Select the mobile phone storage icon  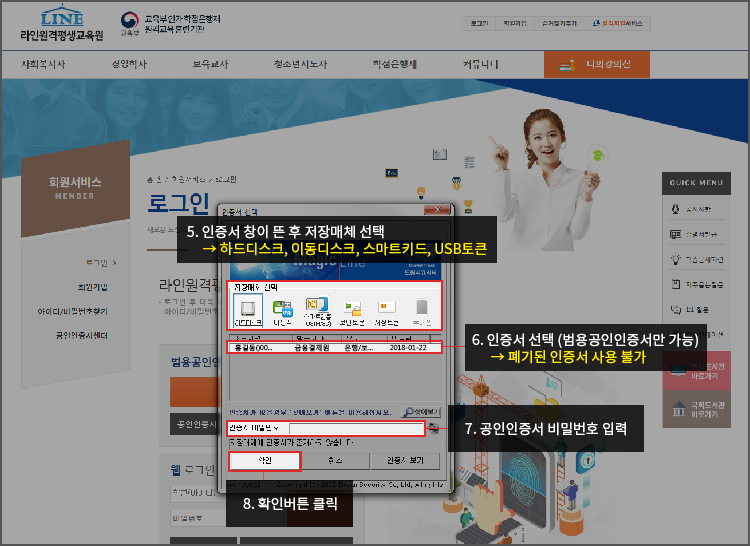coord(422,309)
